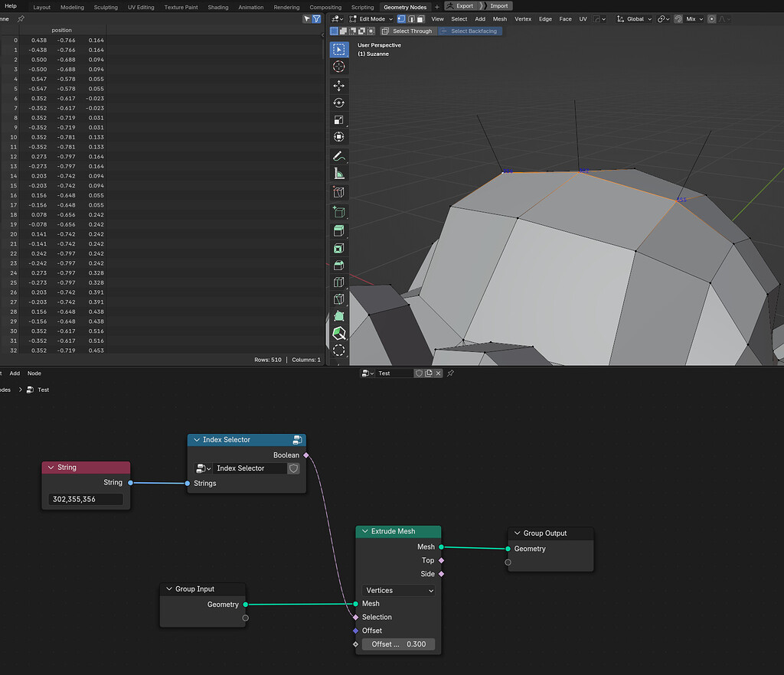Enable face select mode
784x675 pixels.
420,19
